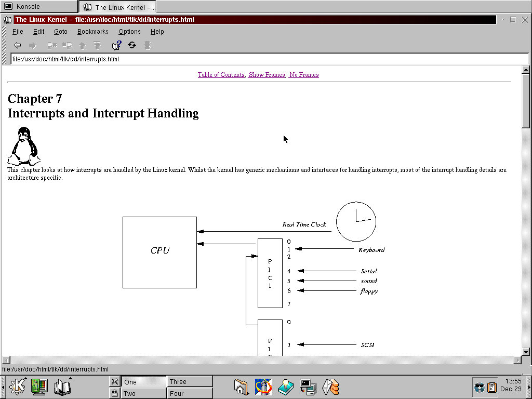This screenshot has height=399, width=532.
Task: Open the Bookmarks menu
Action: click(92, 32)
